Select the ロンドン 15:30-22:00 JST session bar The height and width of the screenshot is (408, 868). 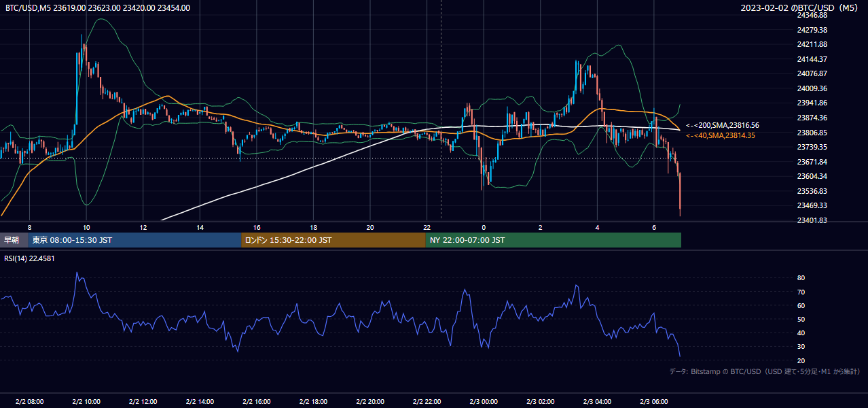point(333,240)
